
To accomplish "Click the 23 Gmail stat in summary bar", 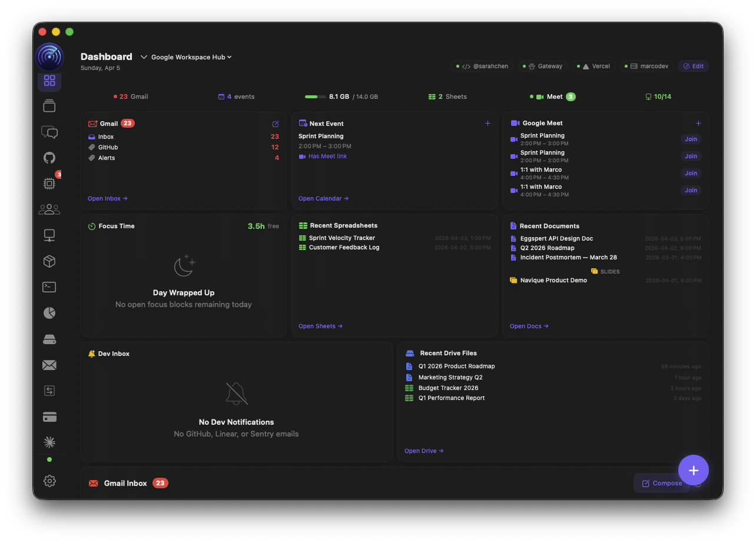I will pyautogui.click(x=131, y=96).
